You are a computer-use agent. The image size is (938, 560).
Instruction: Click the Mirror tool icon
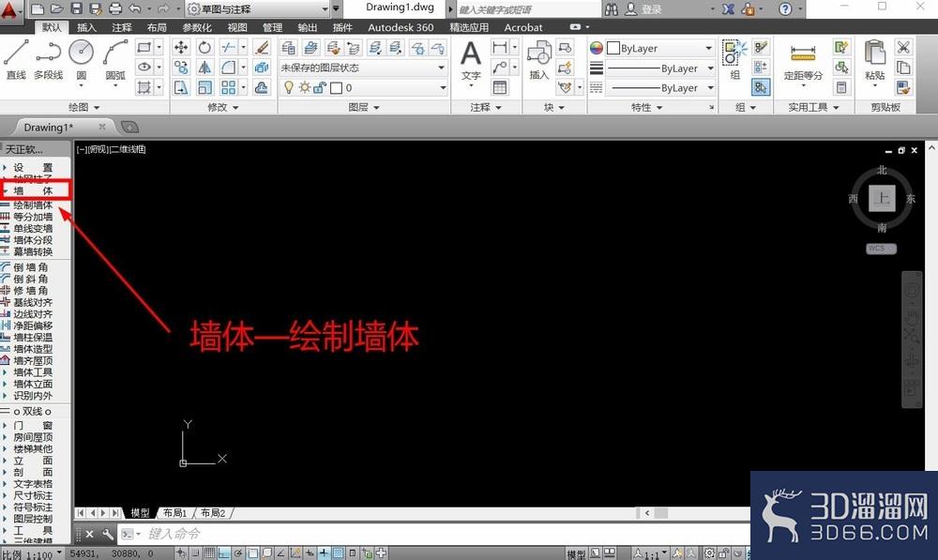tap(204, 68)
